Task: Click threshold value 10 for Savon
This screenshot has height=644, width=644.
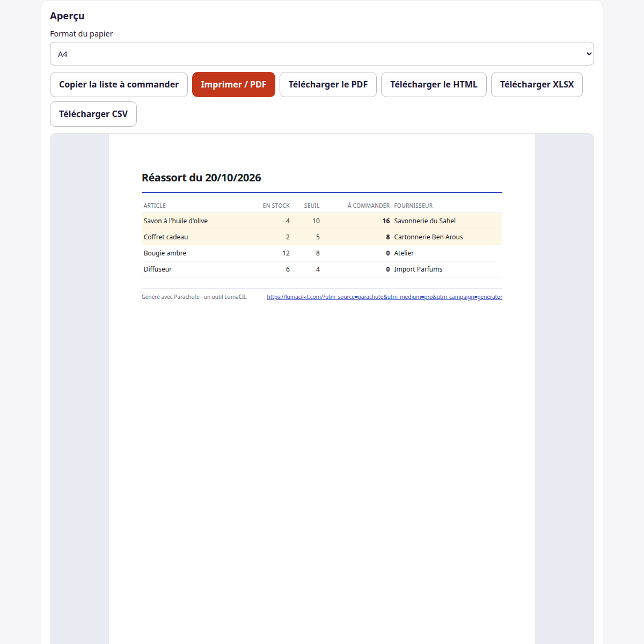Action: [x=316, y=221]
